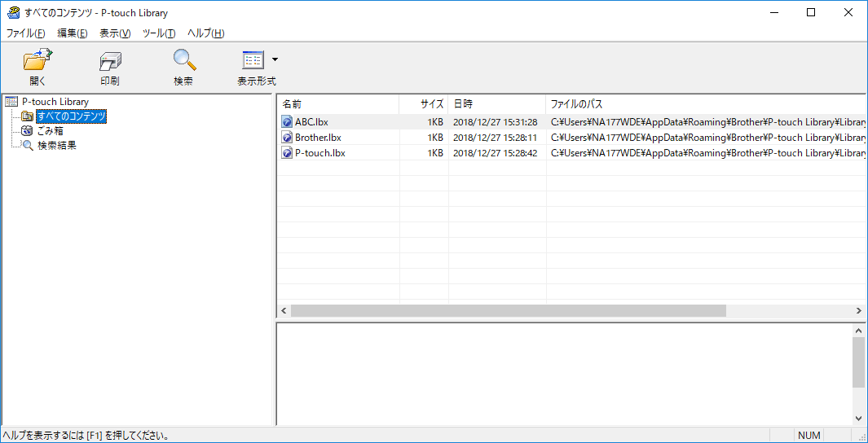Click the Brother.lbx file icon
This screenshot has width=868, height=443.
pos(287,138)
